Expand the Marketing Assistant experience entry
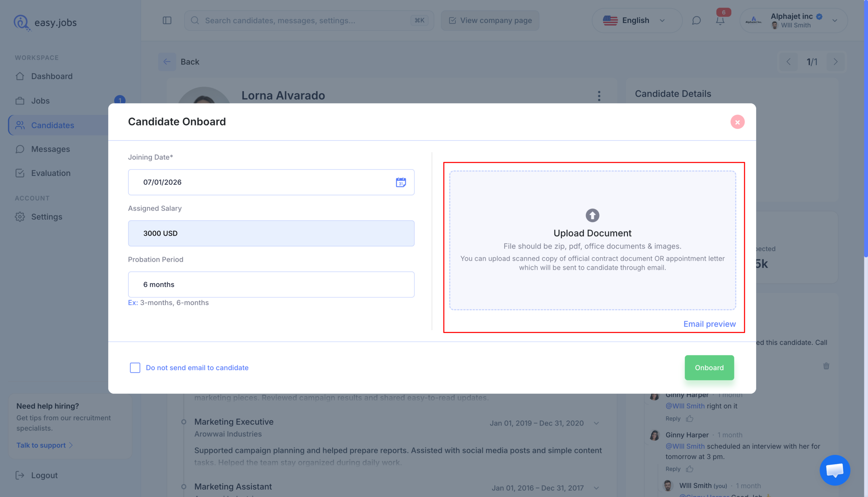 [596, 488]
